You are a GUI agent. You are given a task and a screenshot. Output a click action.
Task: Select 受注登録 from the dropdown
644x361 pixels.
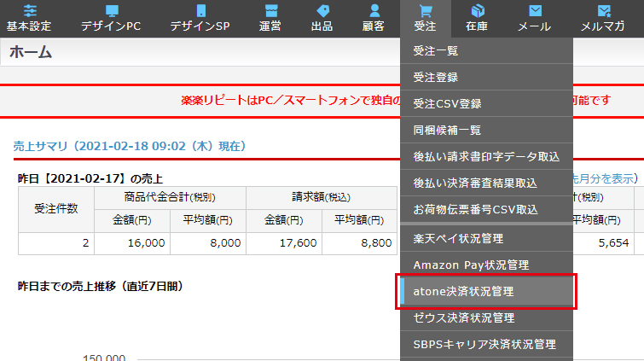pyautogui.click(x=486, y=78)
